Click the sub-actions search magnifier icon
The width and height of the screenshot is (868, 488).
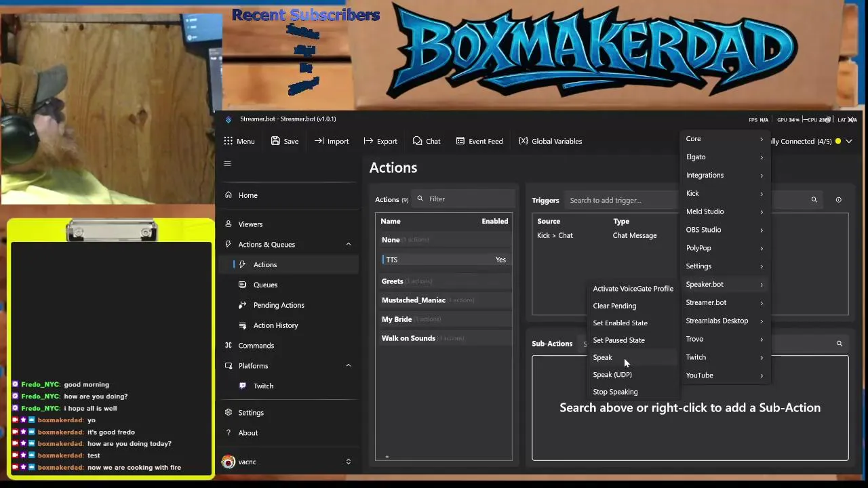click(840, 344)
